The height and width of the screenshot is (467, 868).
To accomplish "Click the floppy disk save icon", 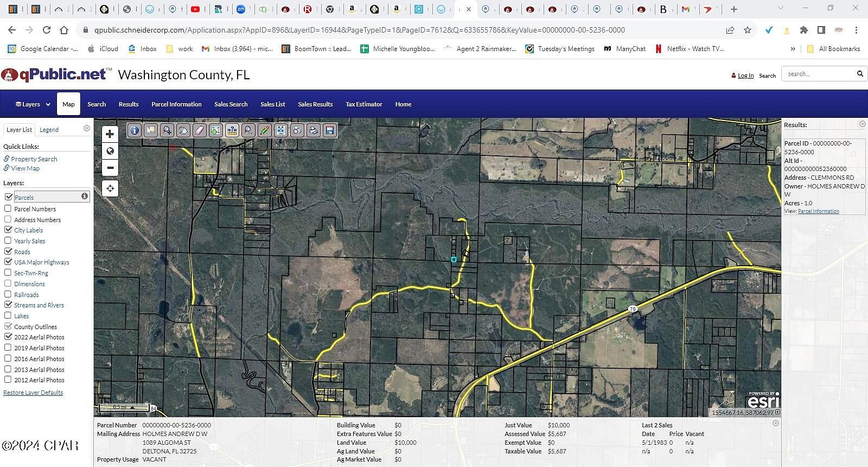I will coord(330,130).
